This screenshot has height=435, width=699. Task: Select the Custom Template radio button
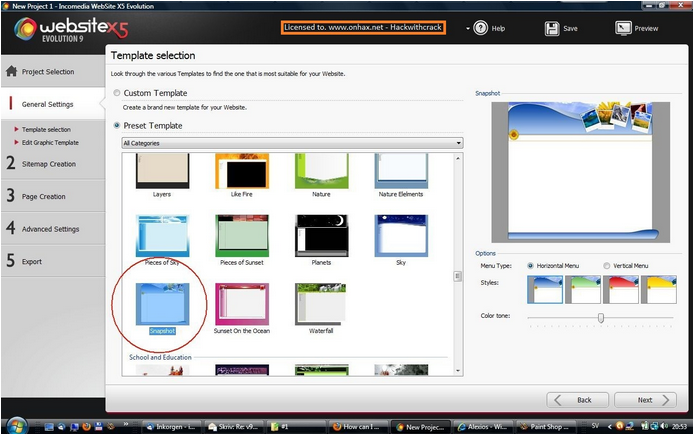117,93
